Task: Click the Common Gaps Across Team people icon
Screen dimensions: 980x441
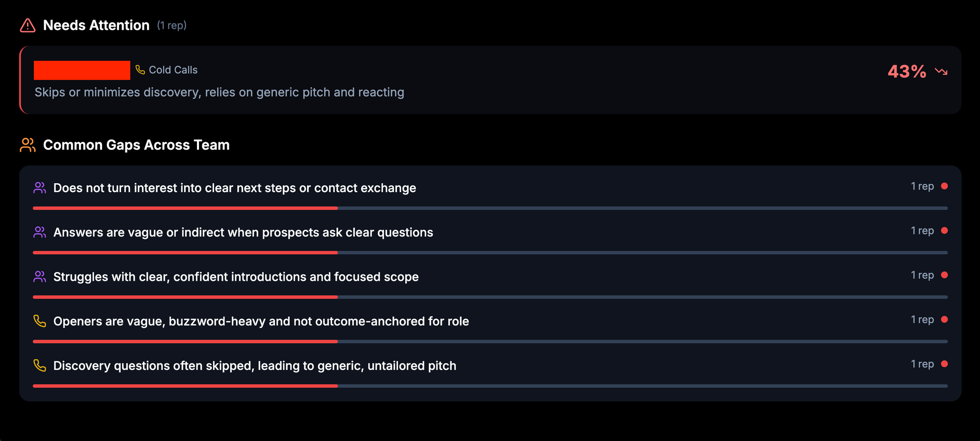Action: coord(27,145)
